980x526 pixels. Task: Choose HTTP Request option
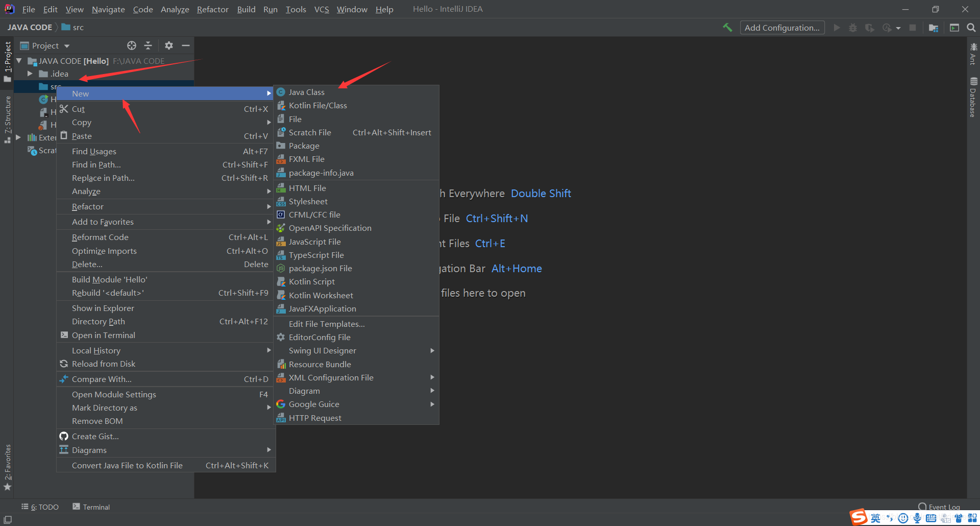click(x=356, y=418)
